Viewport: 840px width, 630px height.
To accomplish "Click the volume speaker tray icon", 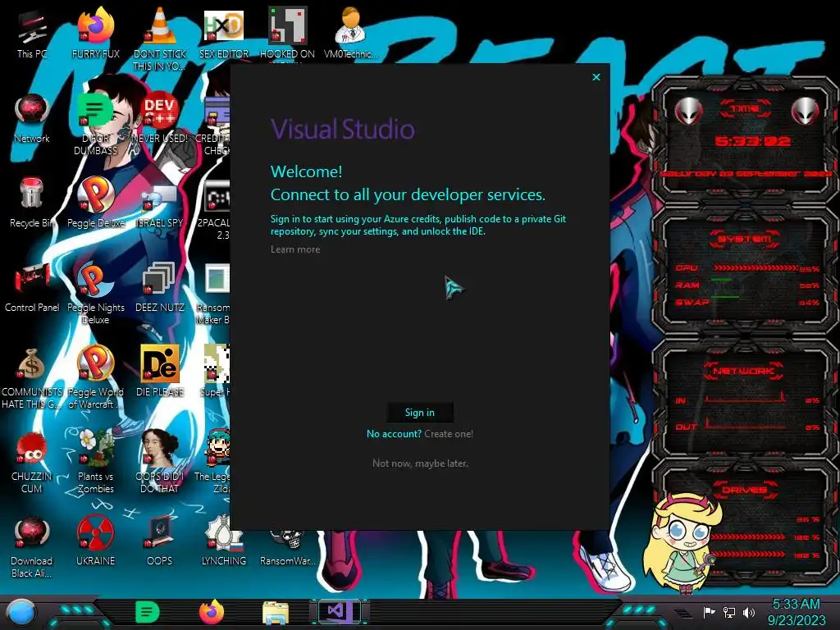I will (749, 612).
